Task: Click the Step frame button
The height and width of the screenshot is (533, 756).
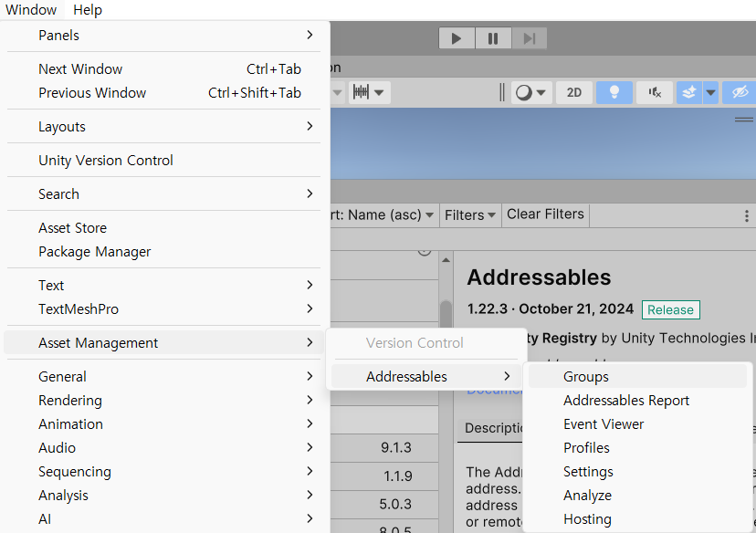Action: tap(530, 38)
